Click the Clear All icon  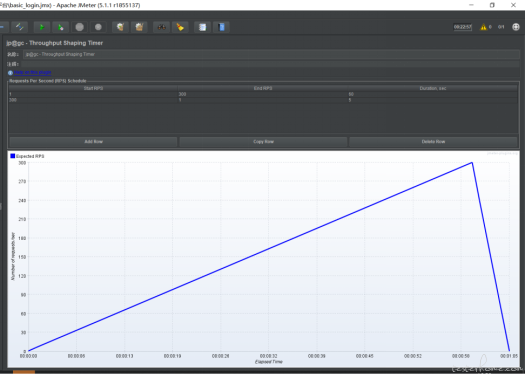coord(139,27)
